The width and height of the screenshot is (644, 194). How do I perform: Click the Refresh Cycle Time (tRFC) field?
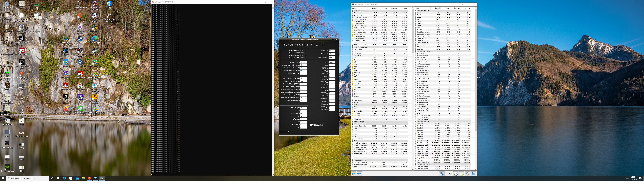(x=304, y=81)
